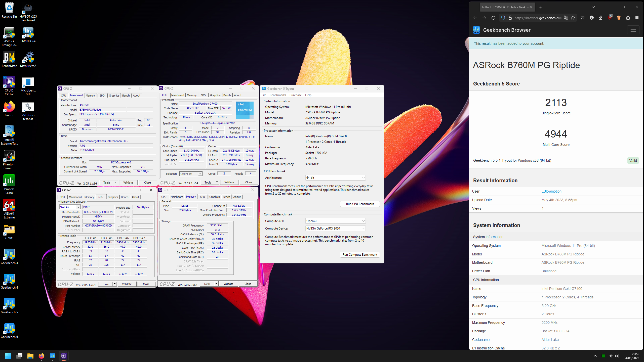Switch to Bench tab in CPU-Z CPU window

[227, 95]
